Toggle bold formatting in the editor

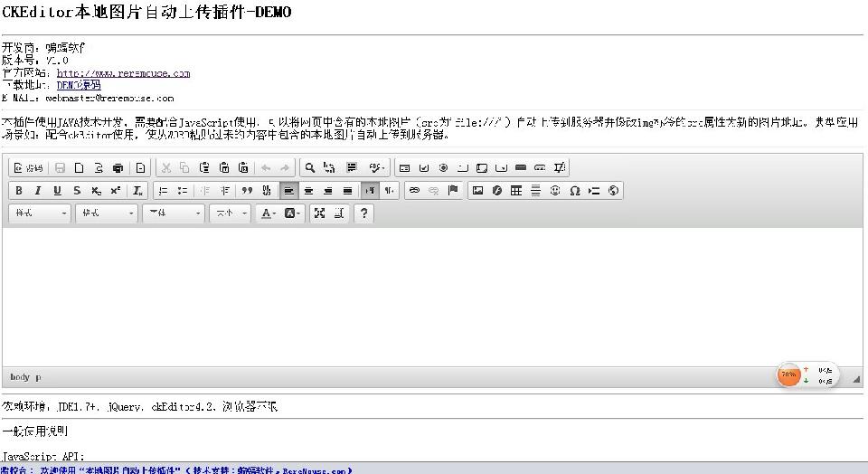click(x=19, y=191)
